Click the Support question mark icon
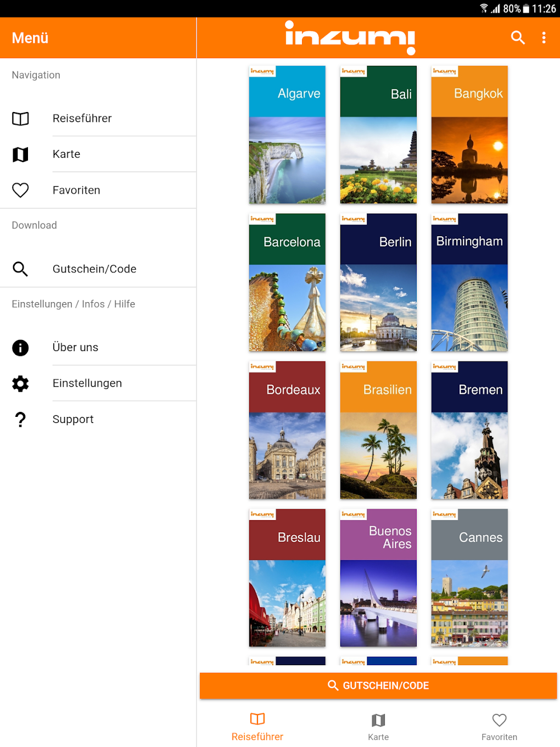This screenshot has width=560, height=747. [x=20, y=420]
